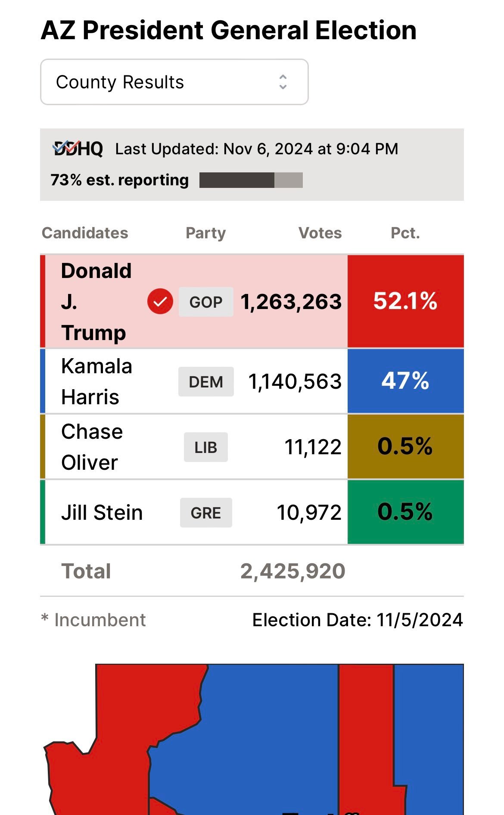Click the DEM party badge
504x815 pixels.
coord(206,382)
